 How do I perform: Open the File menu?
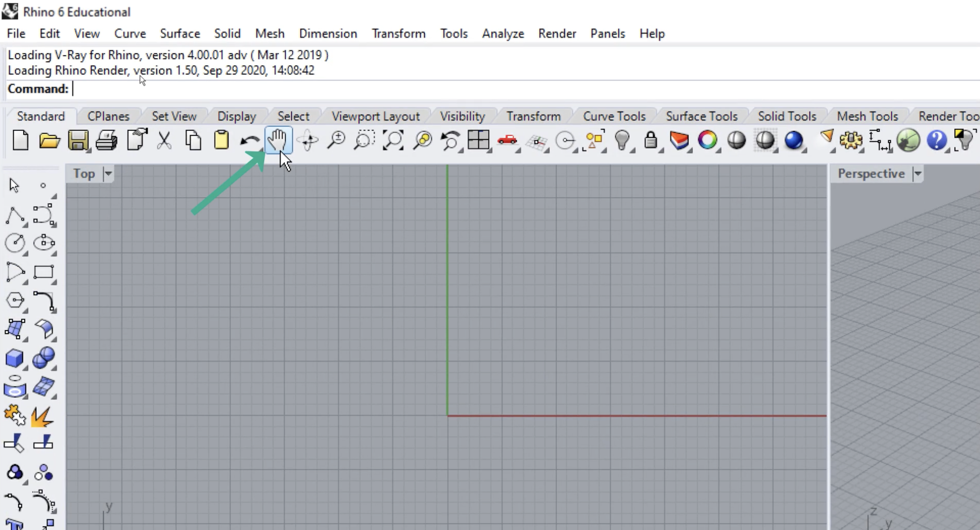coord(16,33)
